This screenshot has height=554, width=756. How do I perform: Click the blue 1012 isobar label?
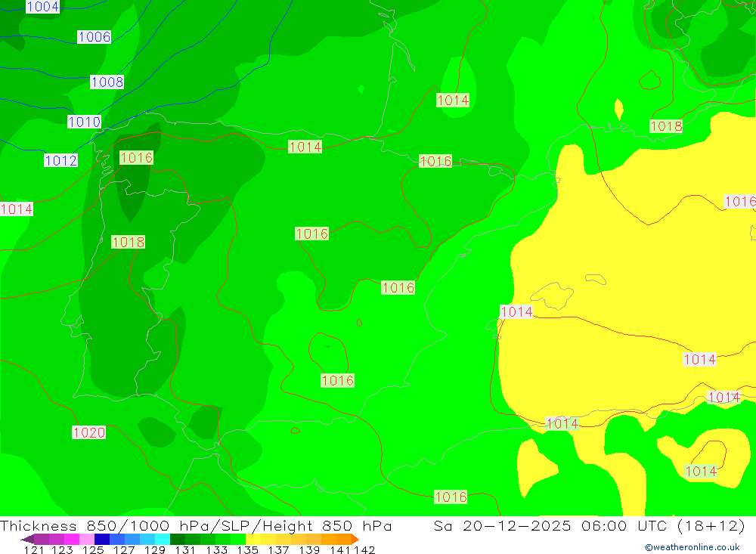click(60, 160)
